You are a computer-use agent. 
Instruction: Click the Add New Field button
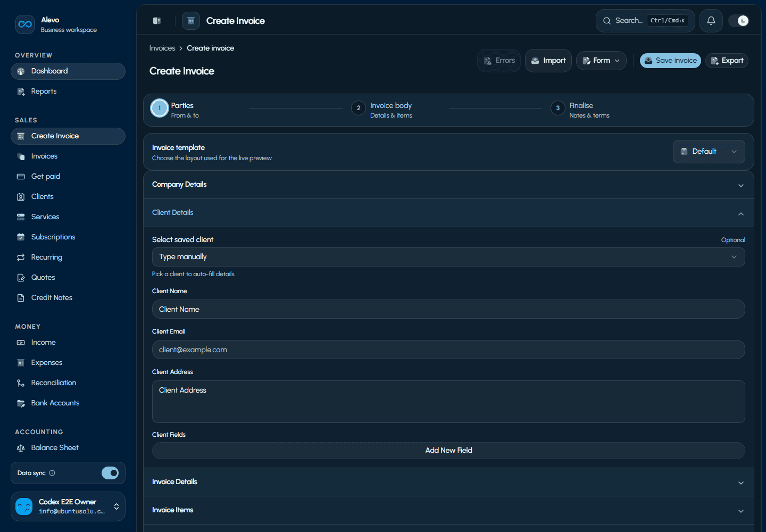coord(448,451)
